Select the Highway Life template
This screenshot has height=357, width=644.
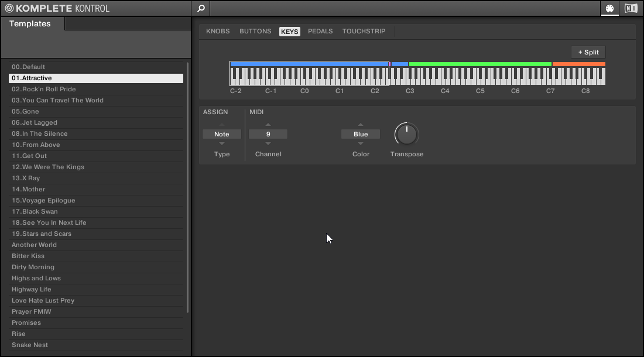tap(96, 289)
